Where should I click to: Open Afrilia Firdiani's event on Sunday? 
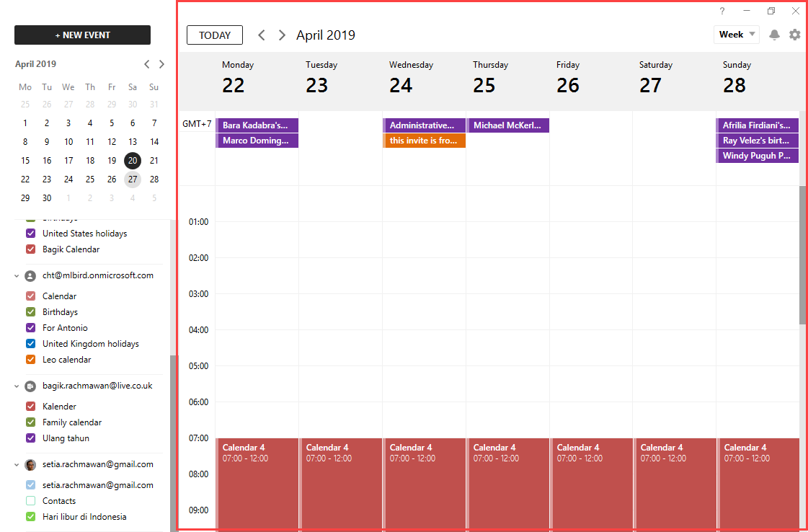click(x=757, y=125)
